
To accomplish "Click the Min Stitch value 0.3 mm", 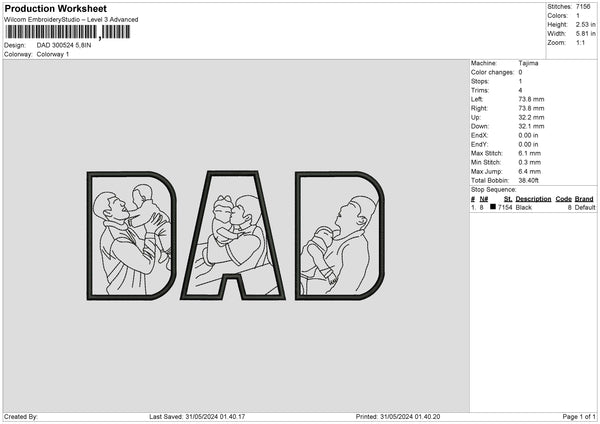I will 530,163.
